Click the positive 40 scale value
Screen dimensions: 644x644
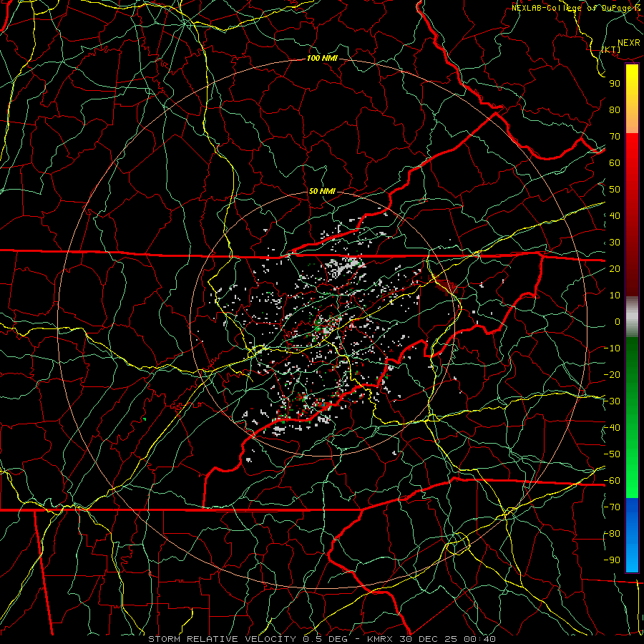pos(615,215)
